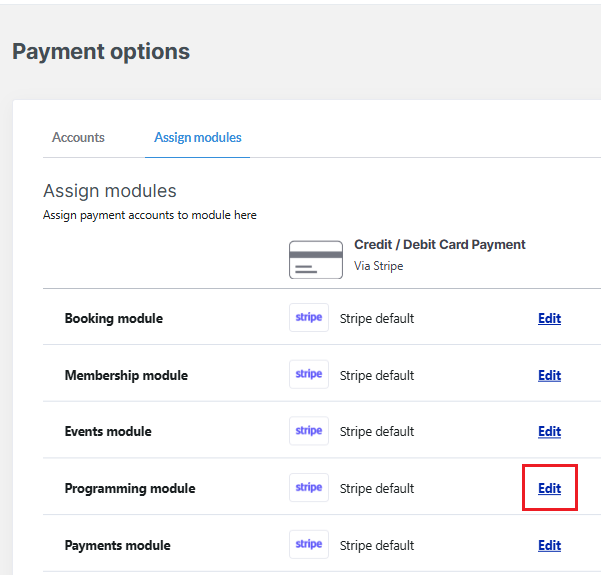This screenshot has width=601, height=575.
Task: Edit the Booking module payment account
Action: pyautogui.click(x=549, y=318)
